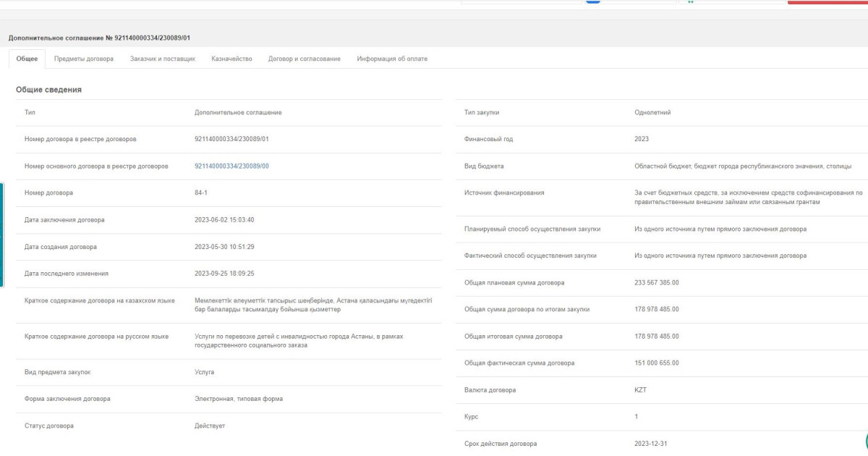Switch to the Общее tab
This screenshot has width=868, height=456.
click(27, 59)
